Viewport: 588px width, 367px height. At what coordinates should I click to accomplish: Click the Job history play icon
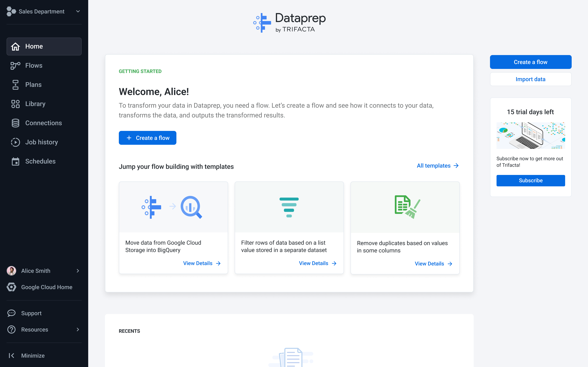click(15, 142)
